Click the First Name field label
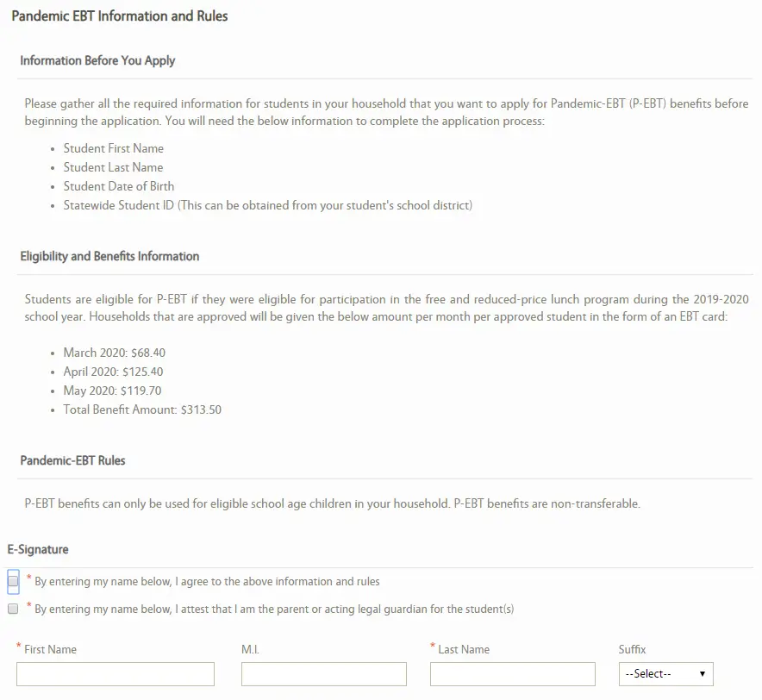The width and height of the screenshot is (762, 700). click(50, 649)
